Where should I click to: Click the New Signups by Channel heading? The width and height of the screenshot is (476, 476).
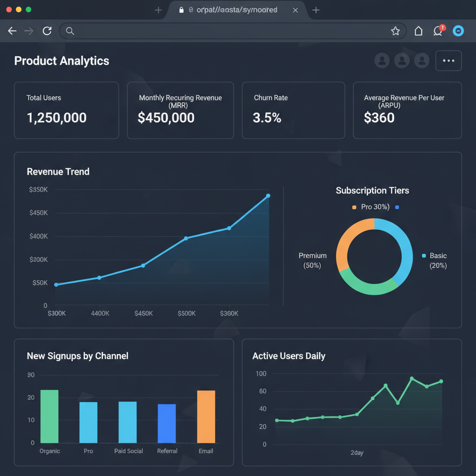[x=78, y=356]
